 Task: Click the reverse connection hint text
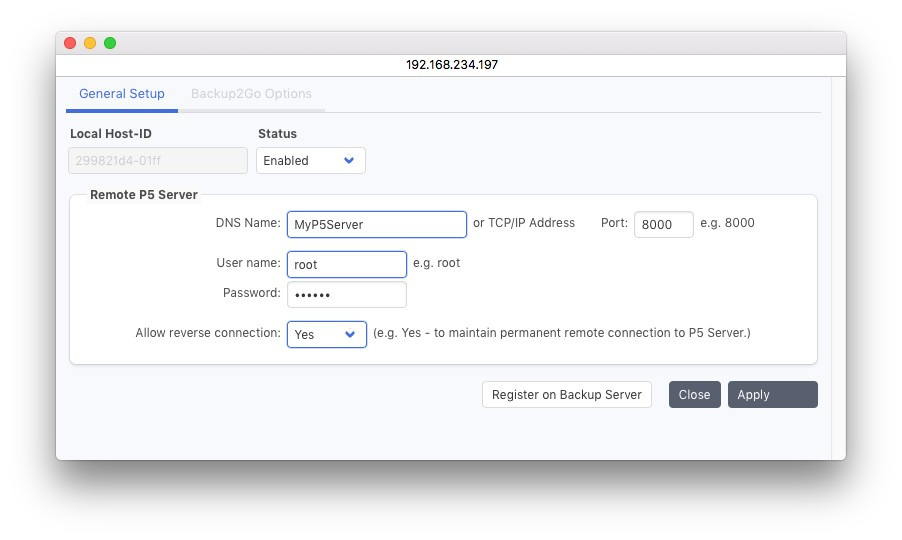pyautogui.click(x=561, y=333)
